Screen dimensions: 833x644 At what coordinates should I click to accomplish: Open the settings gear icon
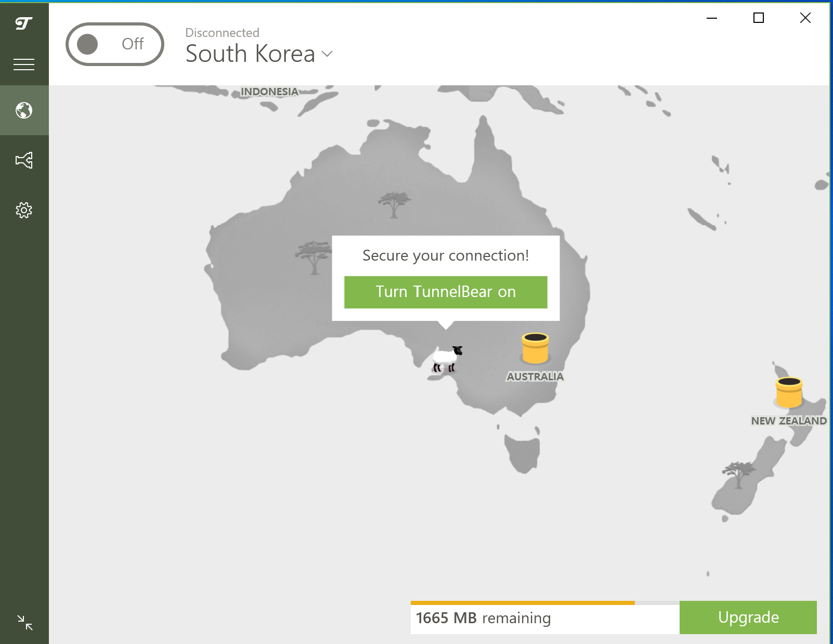point(24,210)
